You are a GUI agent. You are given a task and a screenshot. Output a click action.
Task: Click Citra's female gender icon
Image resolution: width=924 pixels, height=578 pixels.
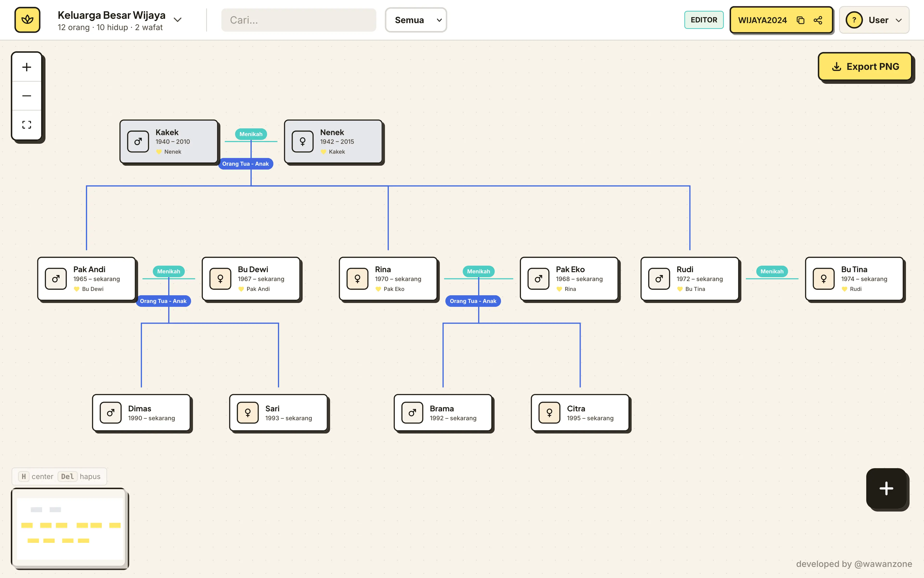[549, 413]
